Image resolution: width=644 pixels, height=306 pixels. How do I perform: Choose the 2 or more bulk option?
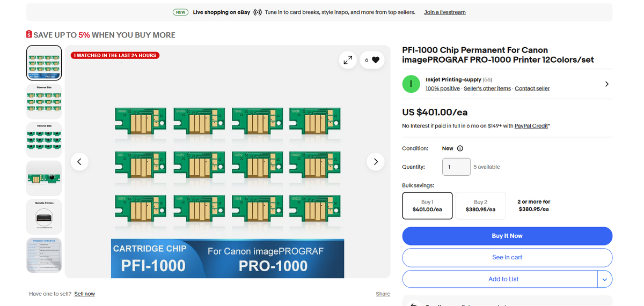coord(533,205)
